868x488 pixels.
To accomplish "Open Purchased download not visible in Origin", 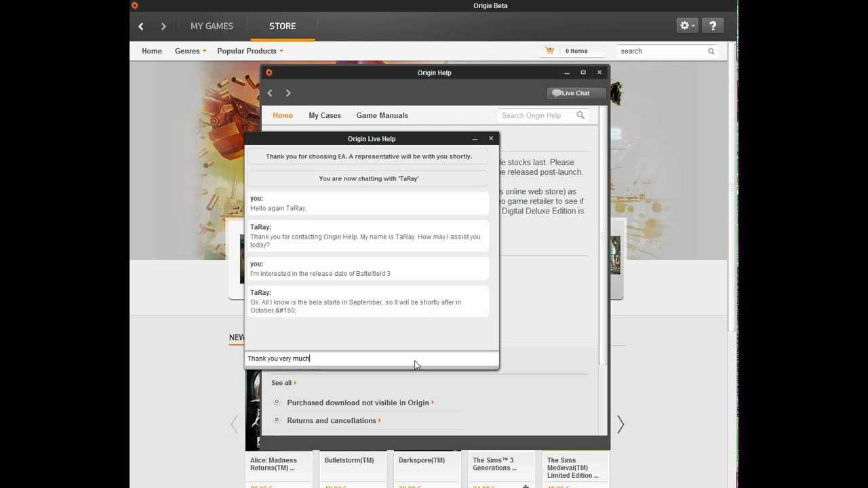I will [x=358, y=403].
